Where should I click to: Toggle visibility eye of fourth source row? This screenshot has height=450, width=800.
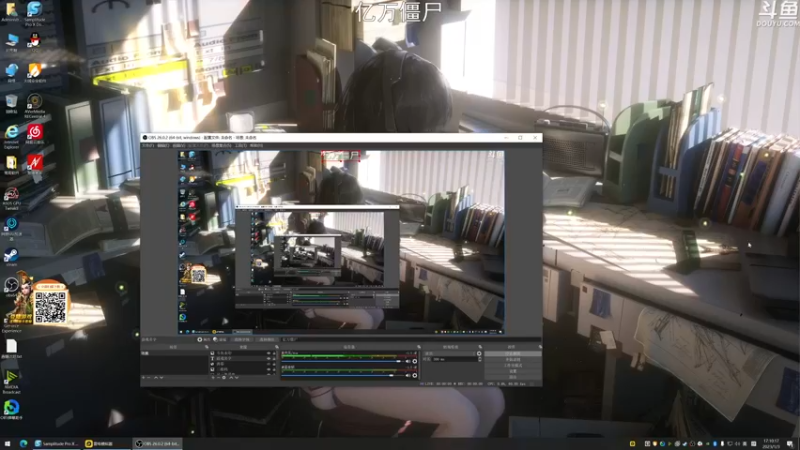pyautogui.click(x=268, y=369)
